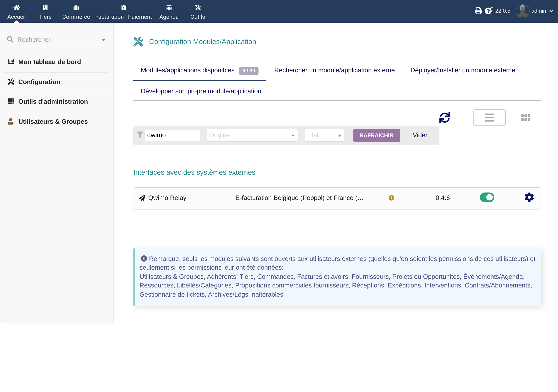Open the État dropdown
This screenshot has height=392, width=558.
(325, 135)
